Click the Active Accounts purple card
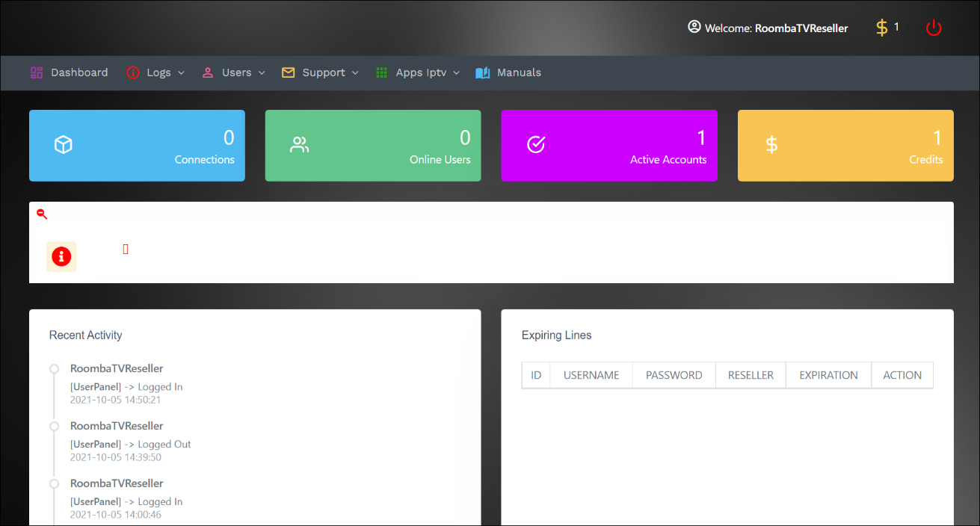 click(608, 146)
